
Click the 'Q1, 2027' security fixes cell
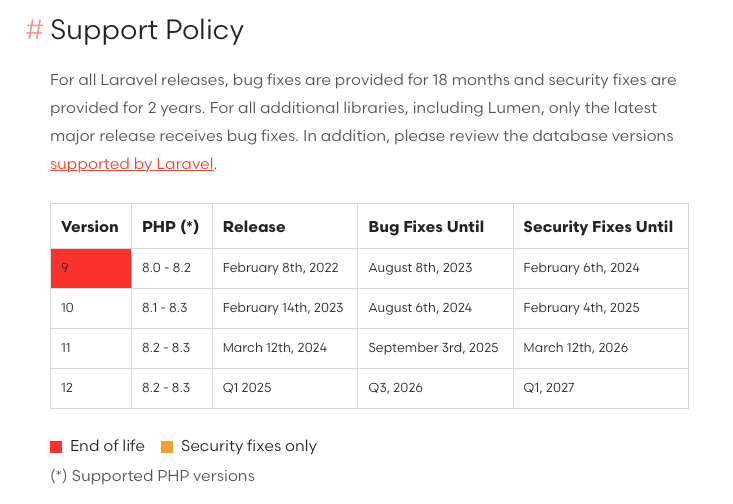click(x=549, y=388)
